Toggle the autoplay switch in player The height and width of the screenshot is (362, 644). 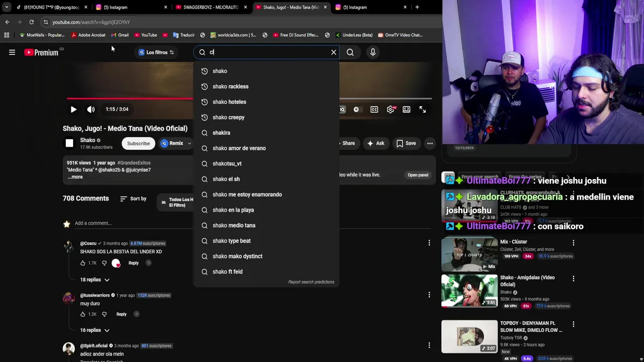click(356, 109)
